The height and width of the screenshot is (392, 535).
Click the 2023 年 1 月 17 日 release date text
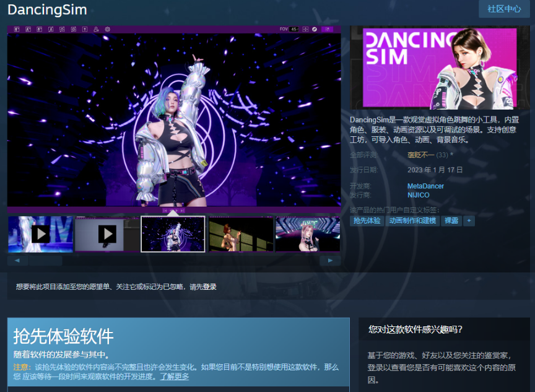pos(435,170)
